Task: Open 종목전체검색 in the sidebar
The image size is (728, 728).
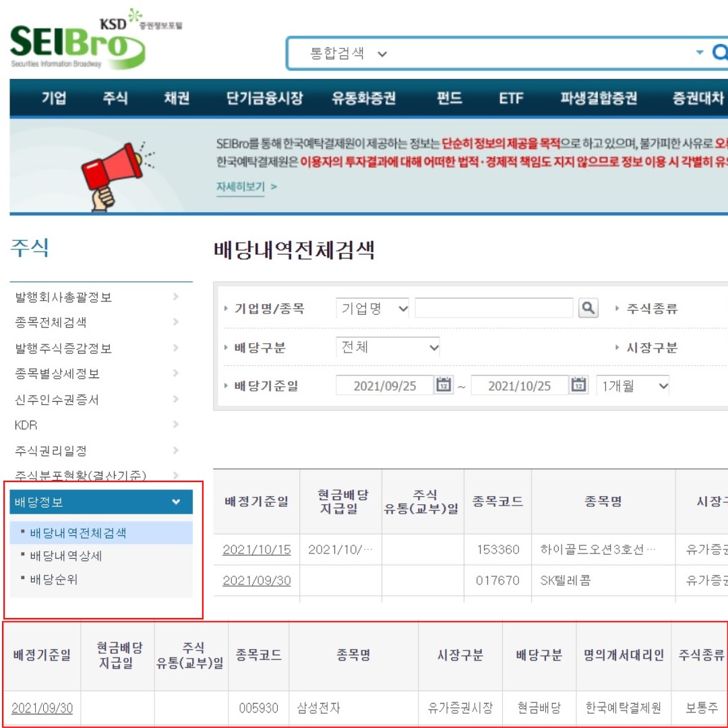Action: point(51,322)
